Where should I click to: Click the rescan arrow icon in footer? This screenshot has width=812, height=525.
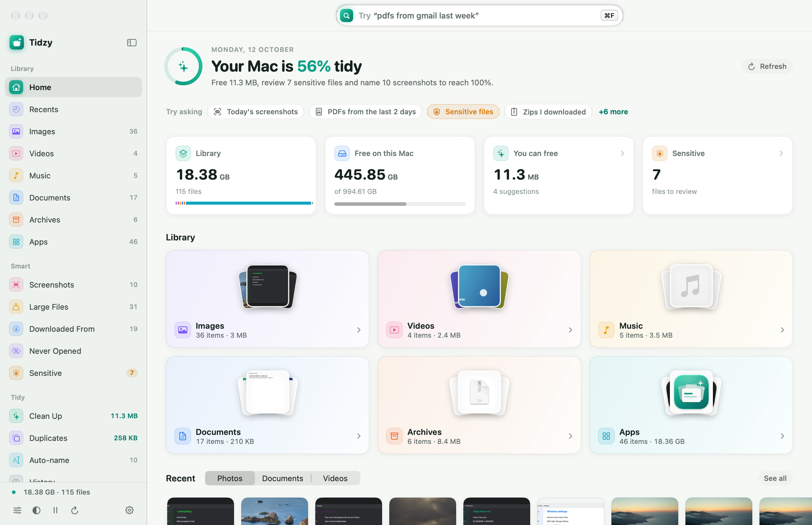(x=75, y=510)
